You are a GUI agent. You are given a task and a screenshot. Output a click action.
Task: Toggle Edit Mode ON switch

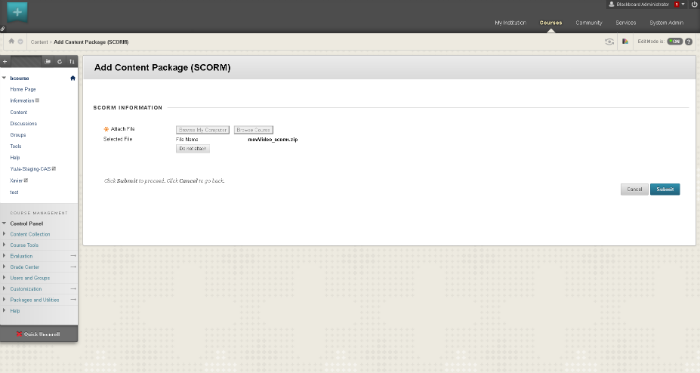pyautogui.click(x=675, y=41)
